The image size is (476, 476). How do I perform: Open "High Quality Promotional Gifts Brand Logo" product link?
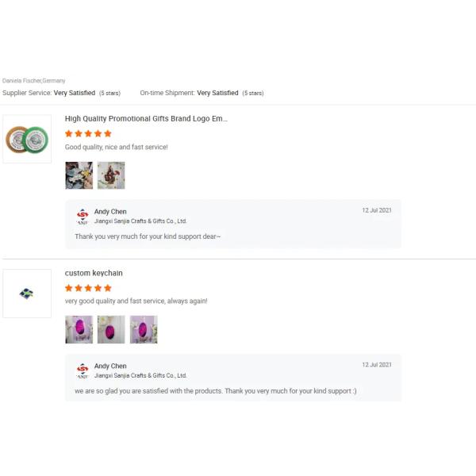[146, 118]
